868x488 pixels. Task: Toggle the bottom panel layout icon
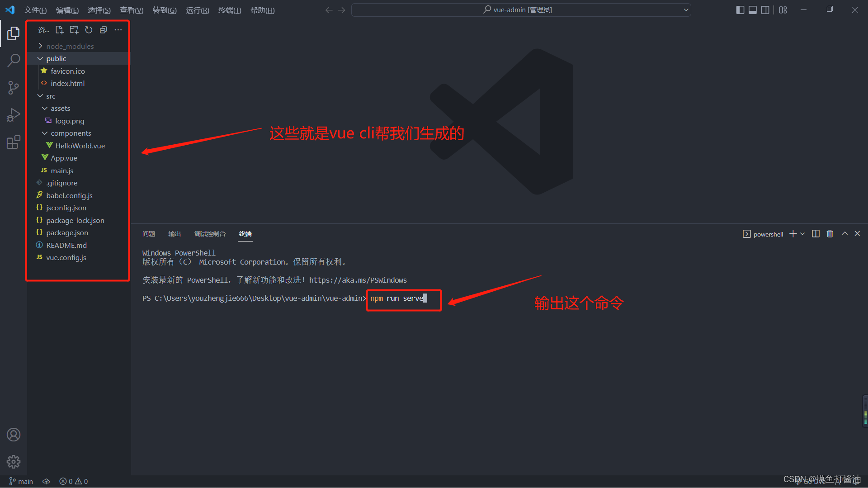[x=753, y=10]
